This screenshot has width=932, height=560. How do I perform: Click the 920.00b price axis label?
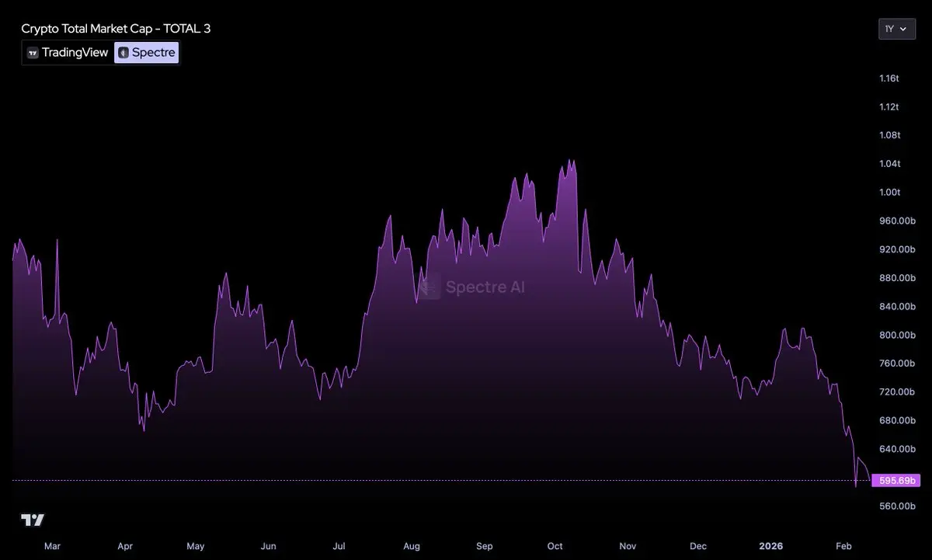tap(897, 249)
